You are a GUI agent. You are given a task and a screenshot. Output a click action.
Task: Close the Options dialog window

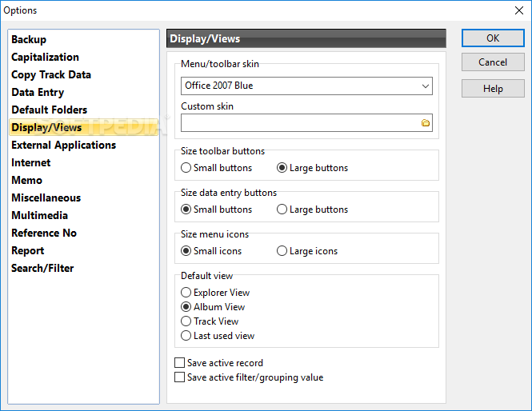[x=518, y=10]
